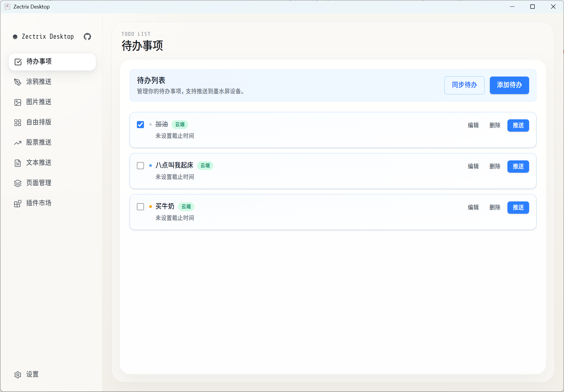
Task: Click the 自由排版 grid icon
Action: point(18,122)
